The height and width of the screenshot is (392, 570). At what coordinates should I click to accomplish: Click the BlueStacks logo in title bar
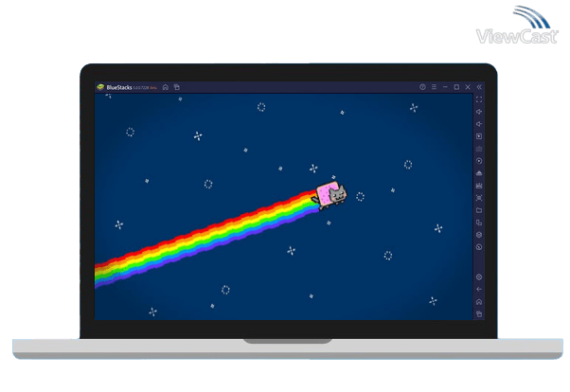100,87
